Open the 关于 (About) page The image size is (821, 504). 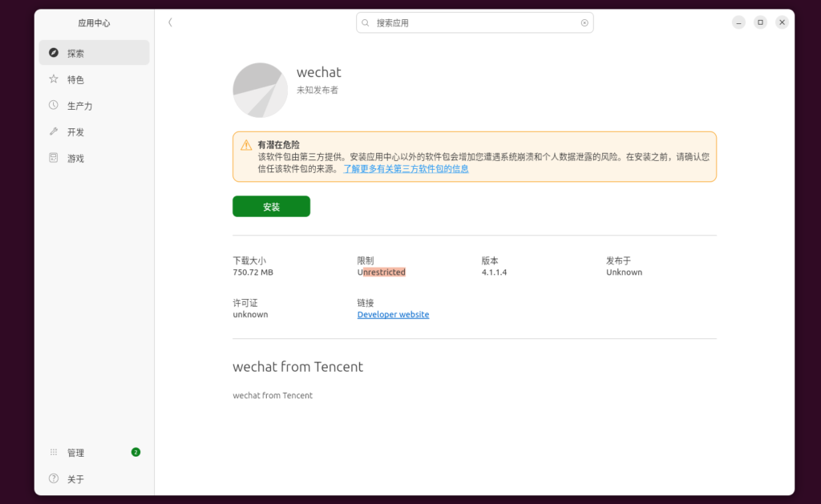[95, 479]
